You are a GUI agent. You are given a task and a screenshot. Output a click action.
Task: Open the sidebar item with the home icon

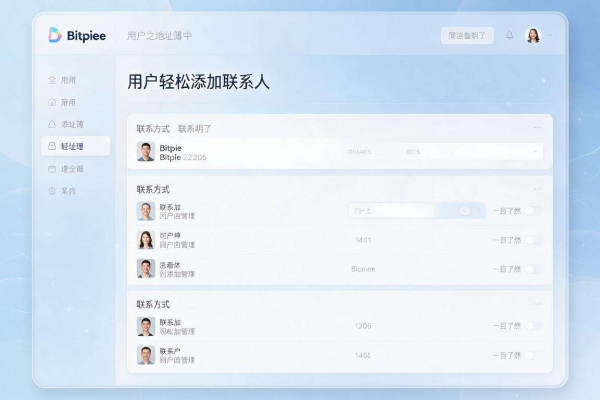pos(52,102)
